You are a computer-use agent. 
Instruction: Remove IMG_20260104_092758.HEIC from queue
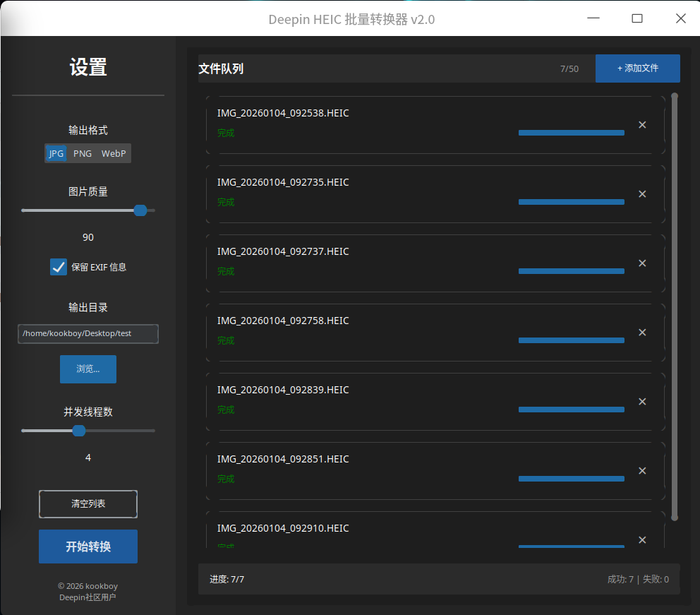(642, 333)
